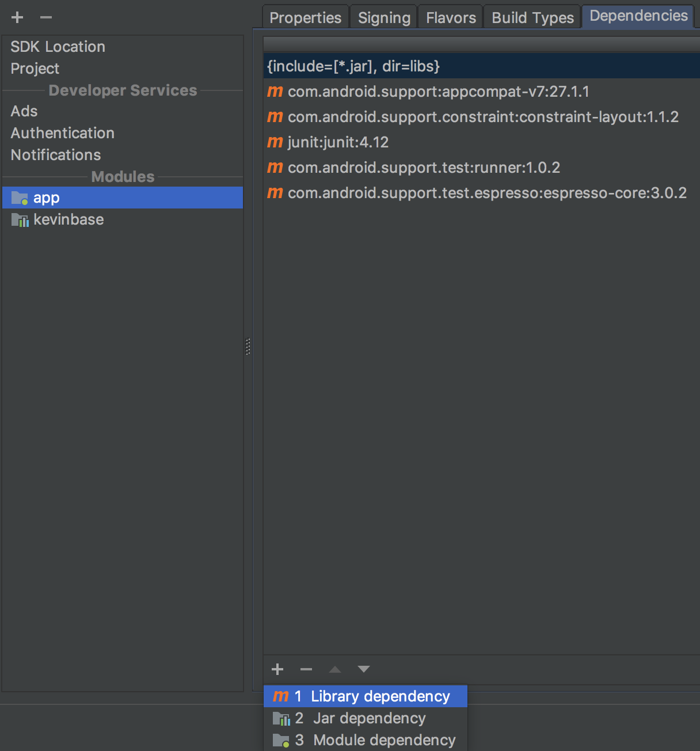Open the Signing tab
Viewport: 700px width, 751px height.
point(384,18)
